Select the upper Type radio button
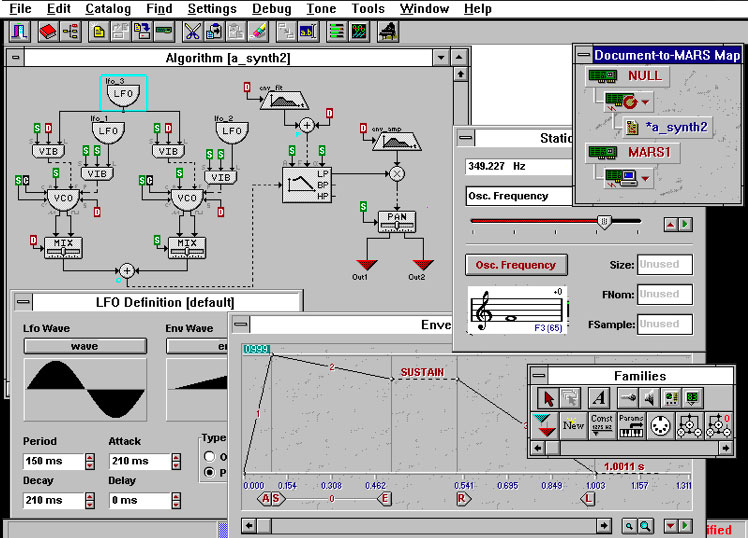748x538 pixels. (209, 456)
